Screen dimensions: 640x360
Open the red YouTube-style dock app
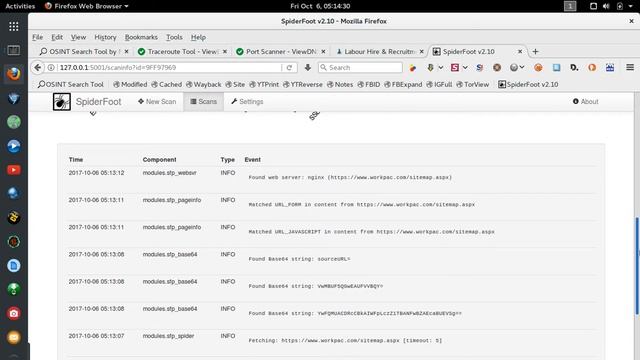[x=13, y=170]
